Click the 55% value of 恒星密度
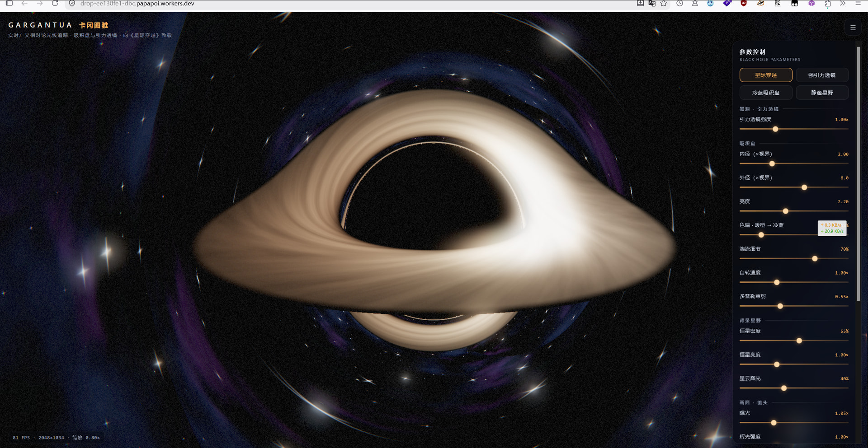The width and height of the screenshot is (868, 448). click(844, 331)
